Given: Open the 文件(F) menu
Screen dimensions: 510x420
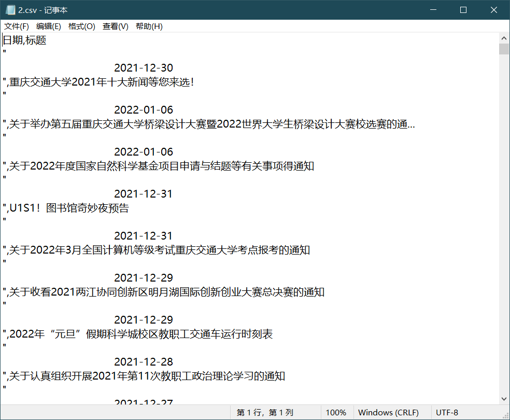Looking at the screenshot, I should pos(16,26).
